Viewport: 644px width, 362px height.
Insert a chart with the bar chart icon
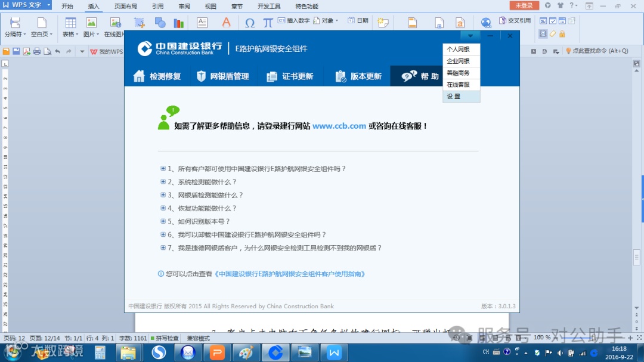[x=179, y=23]
